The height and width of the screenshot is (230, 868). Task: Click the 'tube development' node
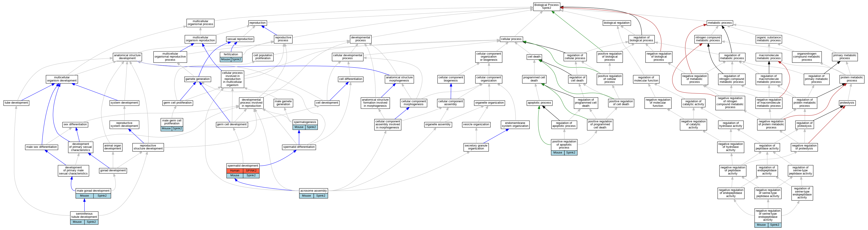(16, 103)
